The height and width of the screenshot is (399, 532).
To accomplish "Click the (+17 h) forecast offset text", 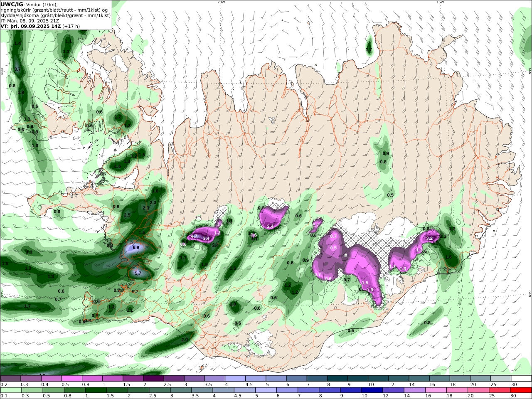I will point(71,26).
